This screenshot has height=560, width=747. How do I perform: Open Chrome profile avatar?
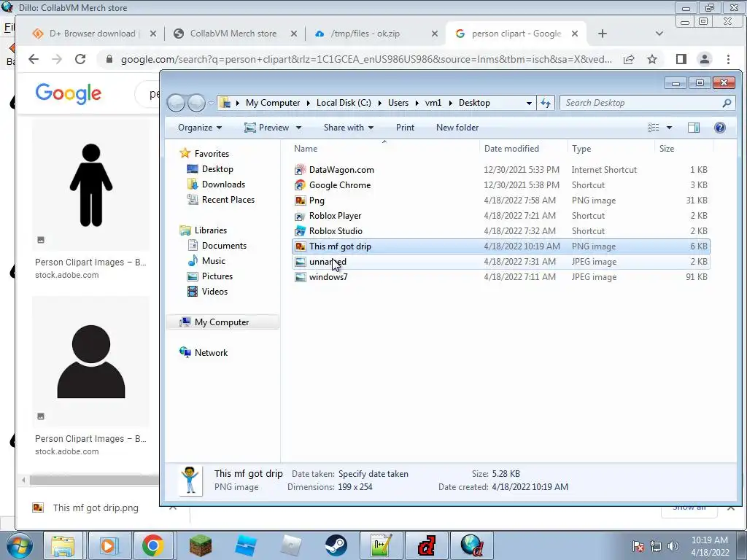tap(704, 59)
